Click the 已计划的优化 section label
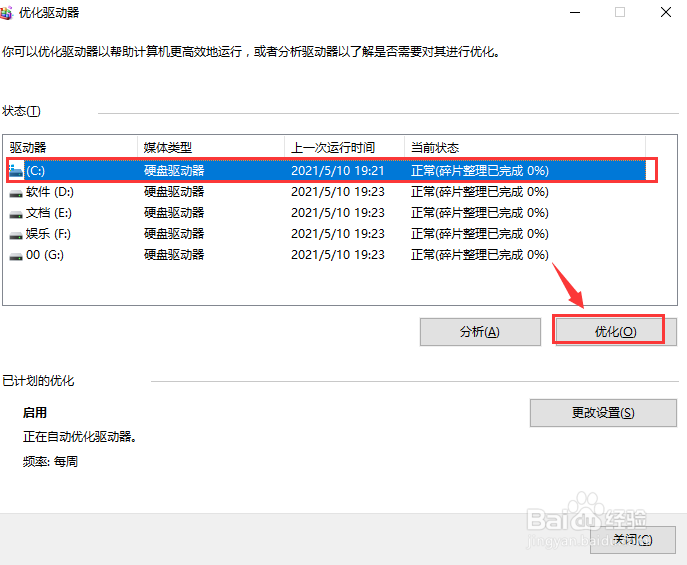The image size is (687, 565). (x=38, y=381)
